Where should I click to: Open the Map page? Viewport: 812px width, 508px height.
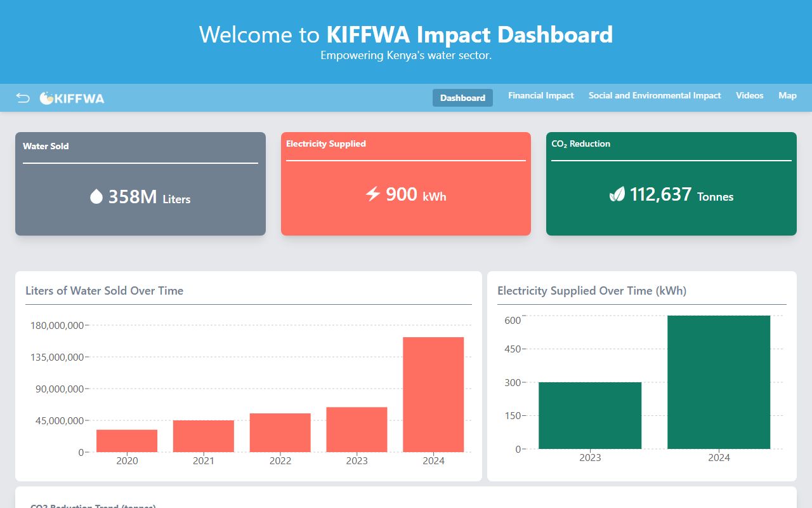click(787, 95)
